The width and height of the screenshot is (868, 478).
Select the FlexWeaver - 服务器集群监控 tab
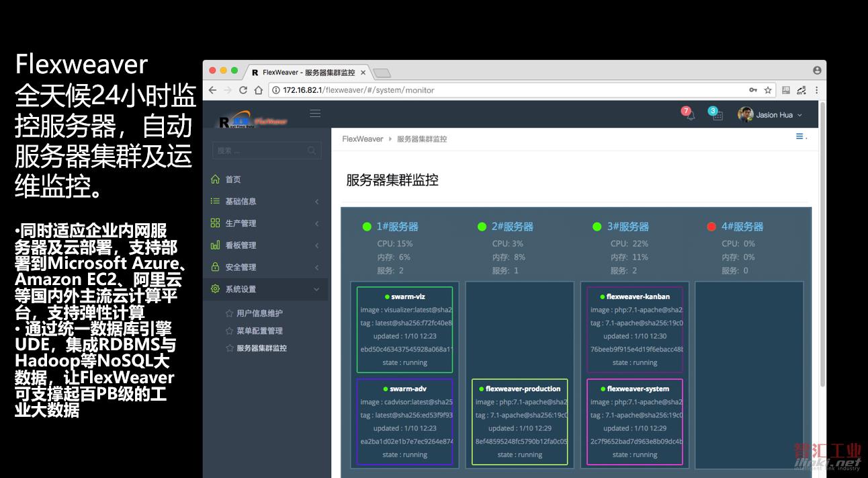point(309,73)
